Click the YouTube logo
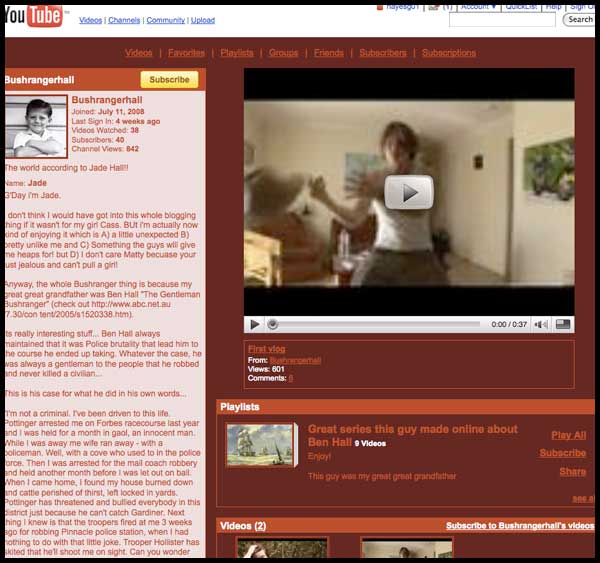Screen dimensions: 600x563 (35, 16)
